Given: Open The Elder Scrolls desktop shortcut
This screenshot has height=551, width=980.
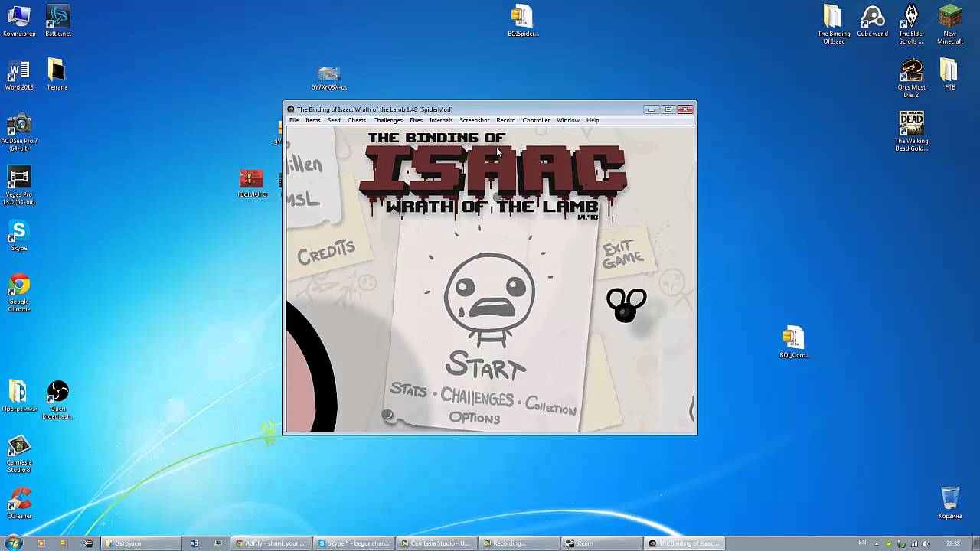Looking at the screenshot, I should click(911, 24).
